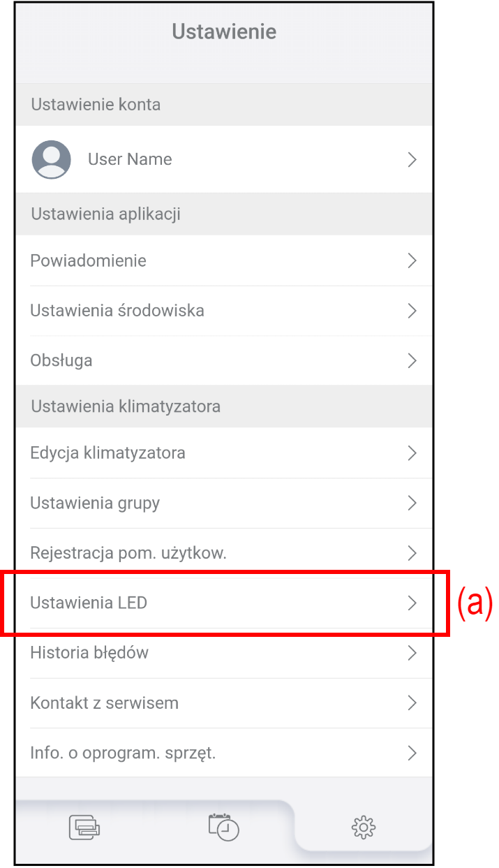Screen dimensions: 499x868
Task: Open Ustawienia LED settings
Action: pos(89,603)
